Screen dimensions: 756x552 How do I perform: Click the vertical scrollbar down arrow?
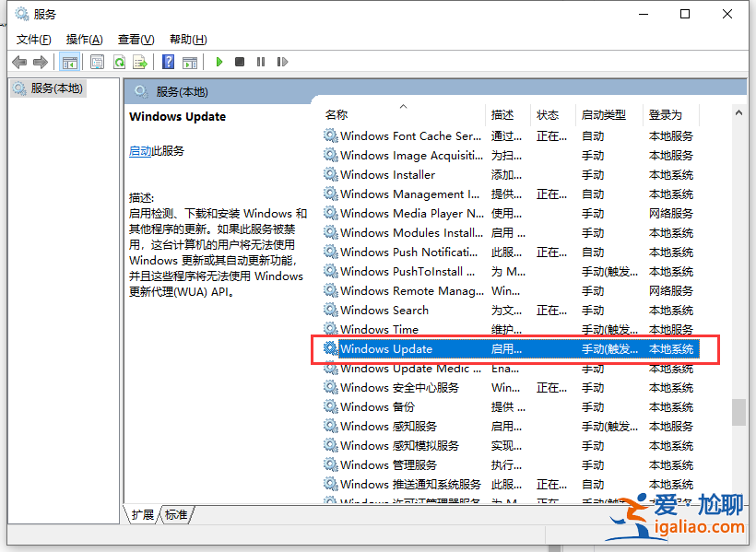pos(739,498)
